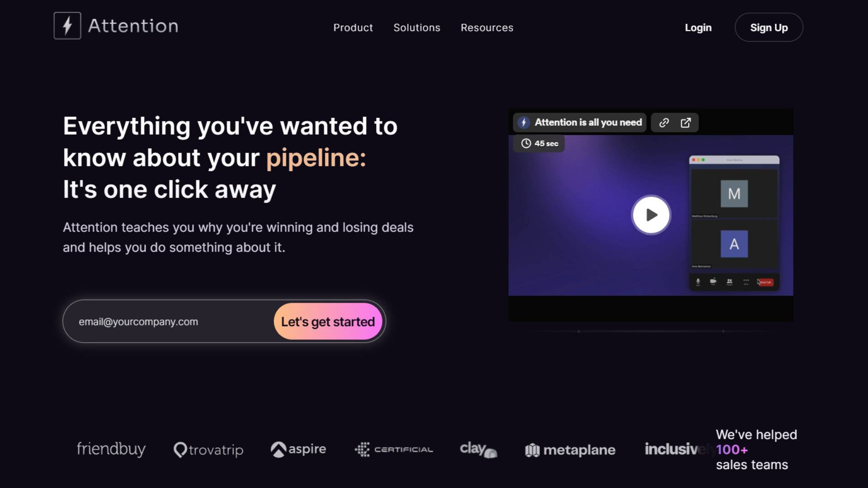Click the aspire logo

click(x=298, y=449)
